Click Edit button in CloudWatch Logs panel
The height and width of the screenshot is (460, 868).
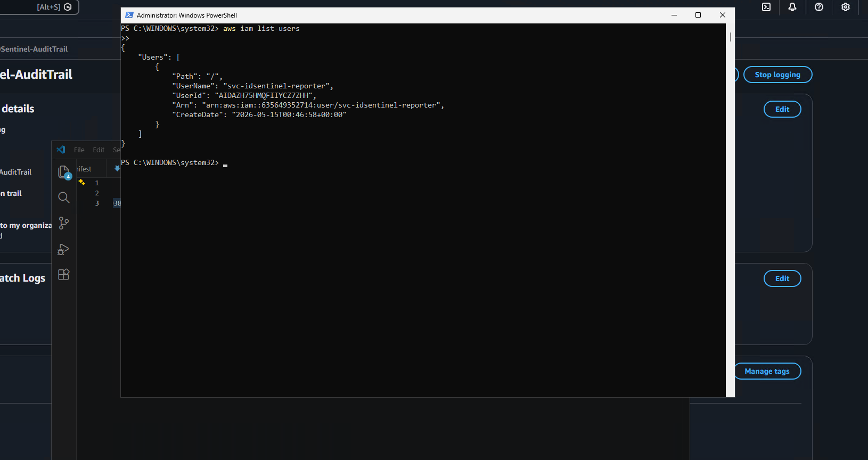coord(782,278)
